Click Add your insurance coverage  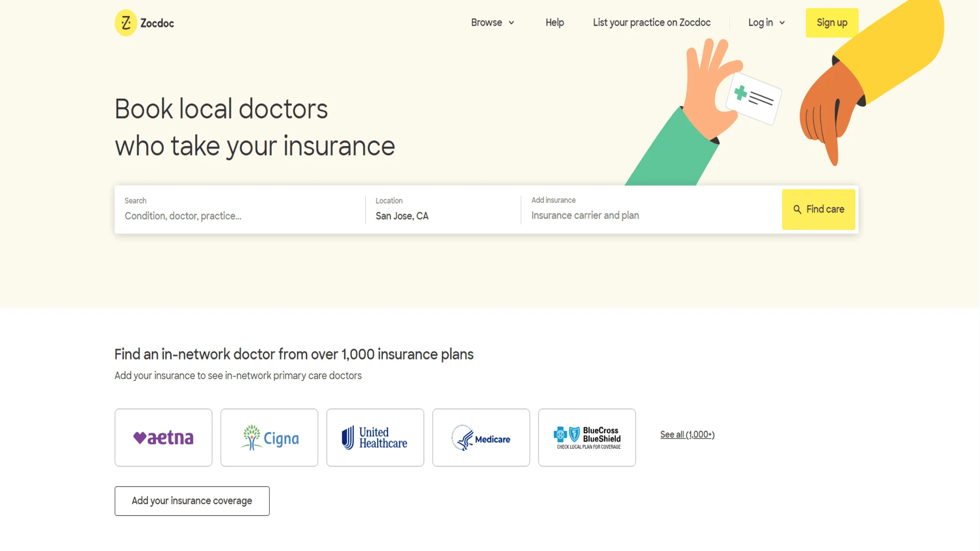coord(192,501)
